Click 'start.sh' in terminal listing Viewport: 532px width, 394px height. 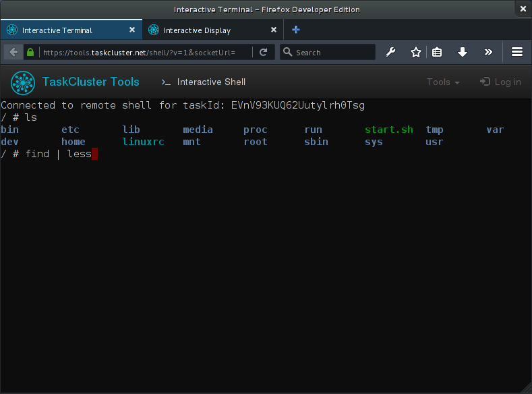point(389,130)
